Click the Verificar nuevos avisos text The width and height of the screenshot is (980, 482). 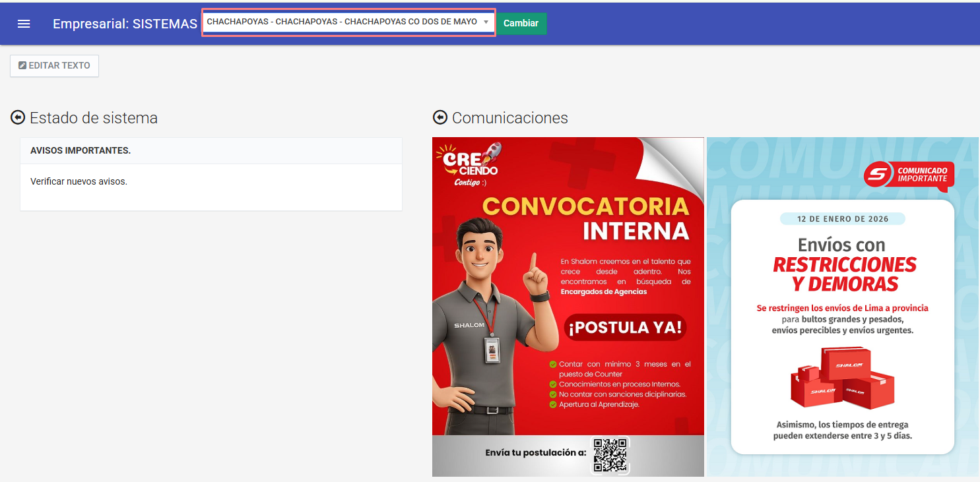click(79, 181)
